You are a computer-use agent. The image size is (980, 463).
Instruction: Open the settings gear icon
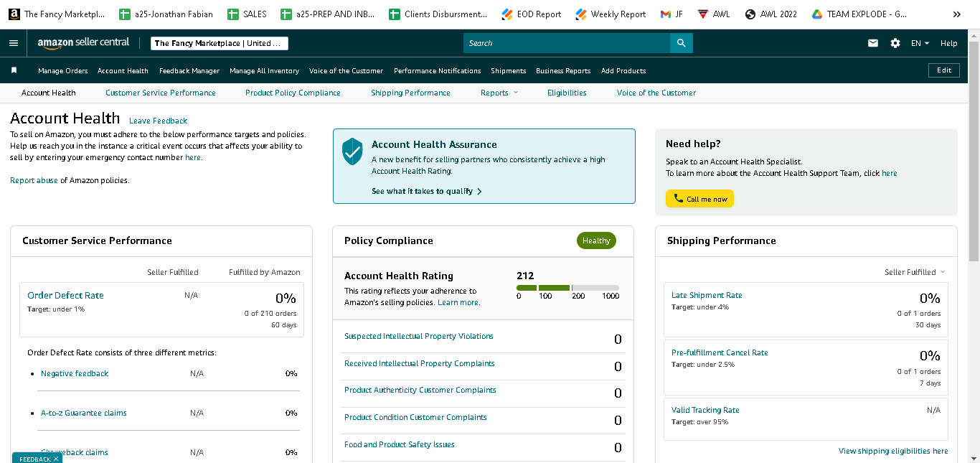pyautogui.click(x=895, y=43)
